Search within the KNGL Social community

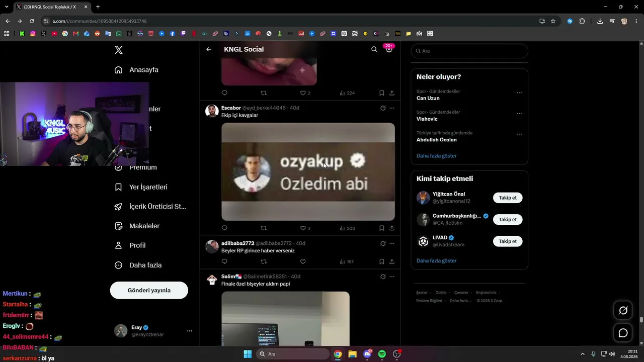[x=374, y=49]
